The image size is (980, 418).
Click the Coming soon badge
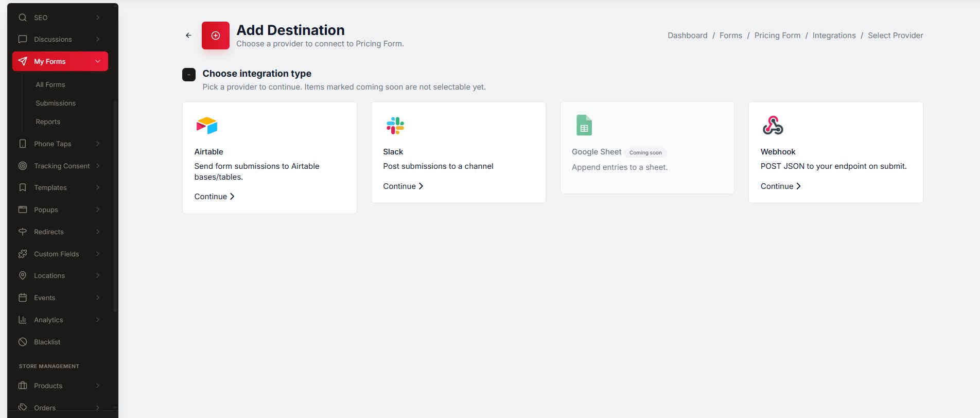[645, 152]
